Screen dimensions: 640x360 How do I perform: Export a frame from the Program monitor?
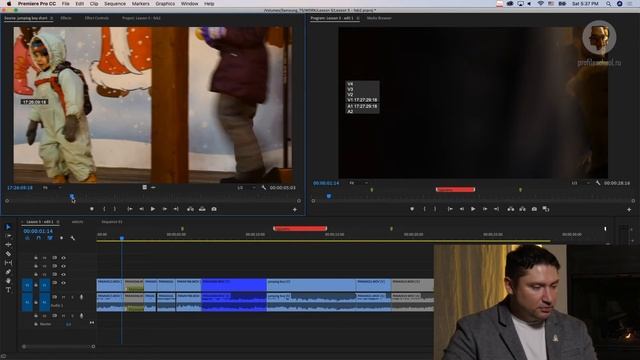[x=534, y=209]
